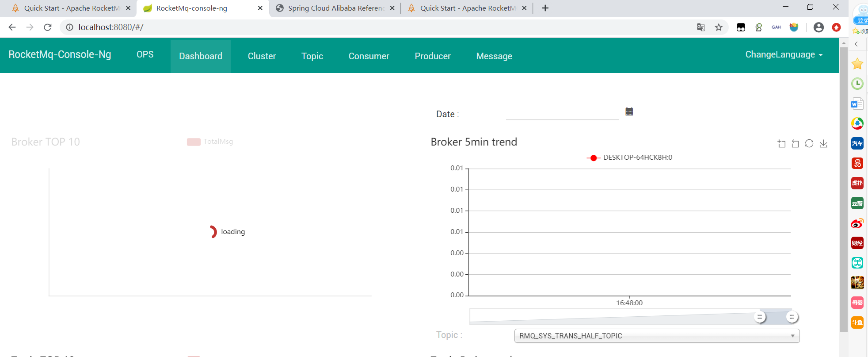Navigate to the Message page

494,56
